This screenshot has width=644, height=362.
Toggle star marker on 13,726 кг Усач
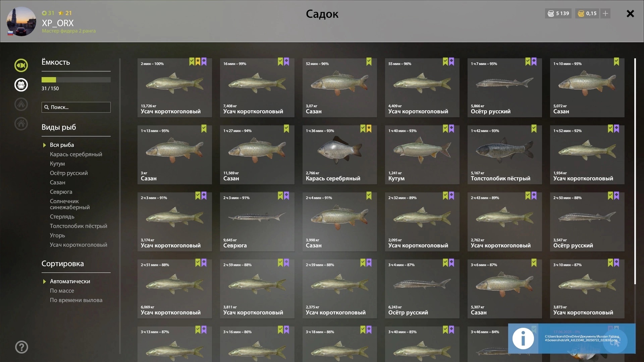(x=198, y=62)
